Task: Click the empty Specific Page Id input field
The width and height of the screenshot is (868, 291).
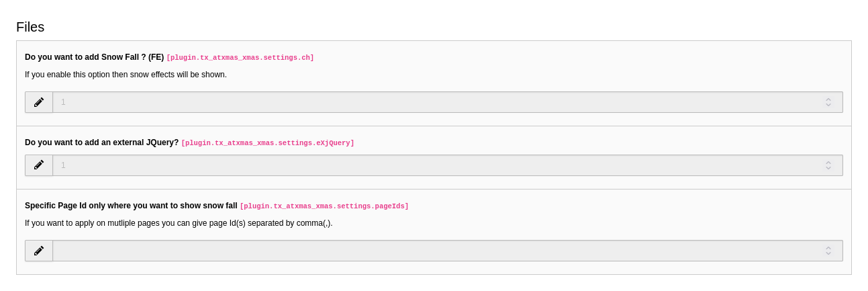Action: click(448, 251)
